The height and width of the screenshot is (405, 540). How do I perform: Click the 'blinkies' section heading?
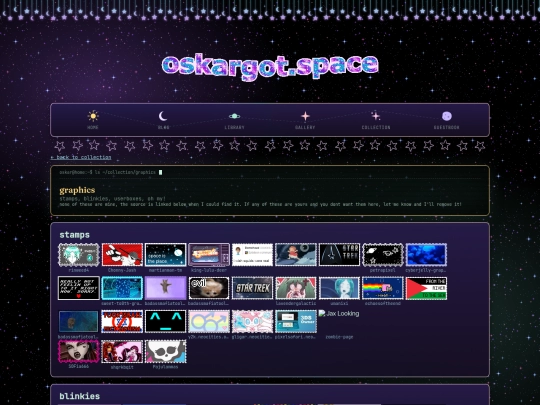click(80, 396)
